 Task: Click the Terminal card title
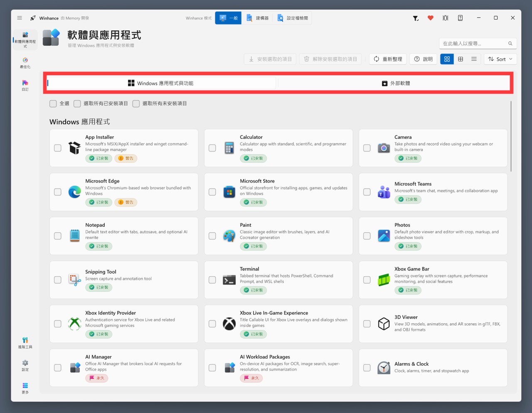click(249, 269)
